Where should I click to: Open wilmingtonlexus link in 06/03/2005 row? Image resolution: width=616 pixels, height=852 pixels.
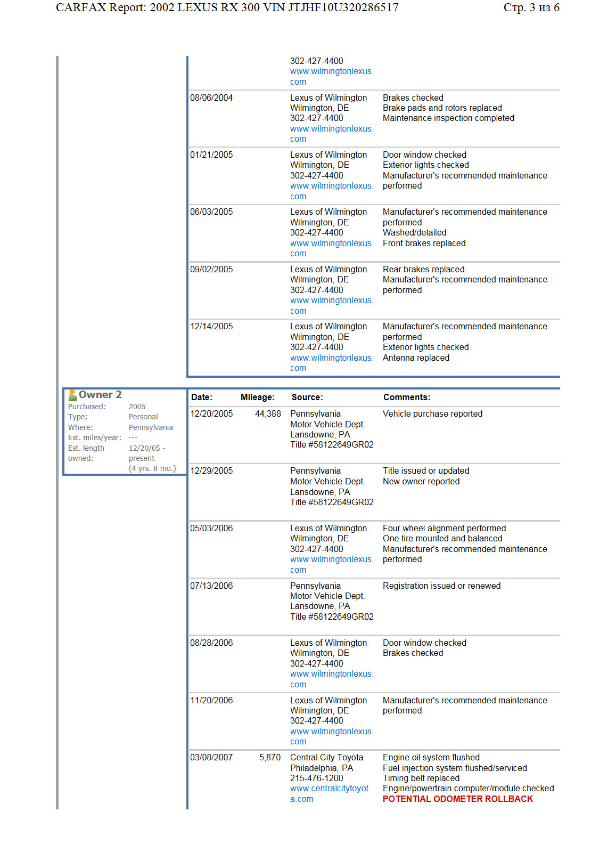(x=332, y=248)
